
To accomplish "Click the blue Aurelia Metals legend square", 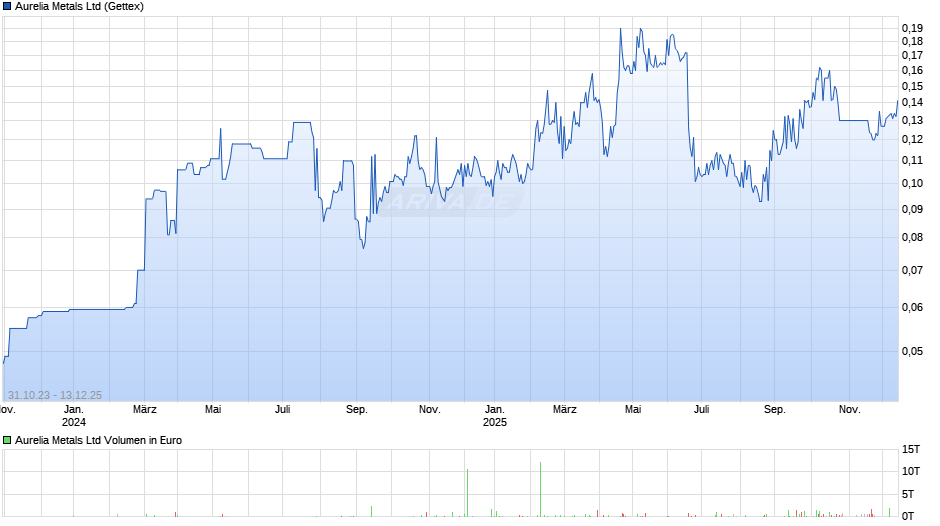I will 7,7.
